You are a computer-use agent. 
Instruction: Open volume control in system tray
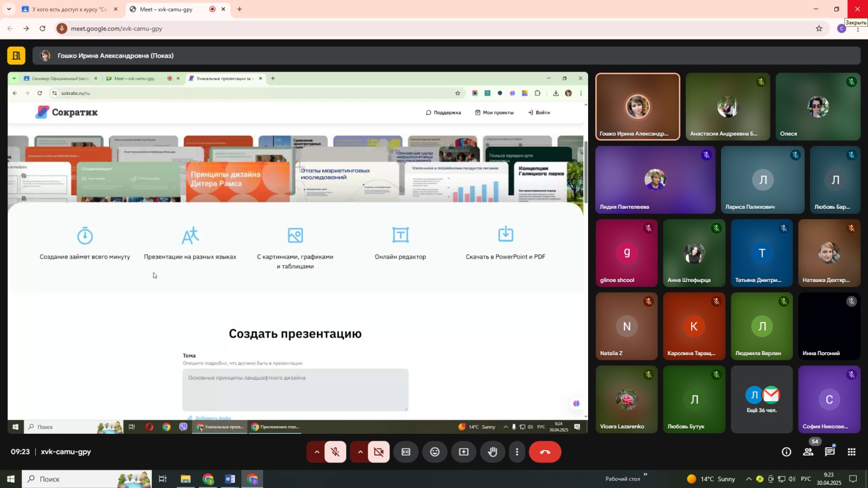click(792, 479)
